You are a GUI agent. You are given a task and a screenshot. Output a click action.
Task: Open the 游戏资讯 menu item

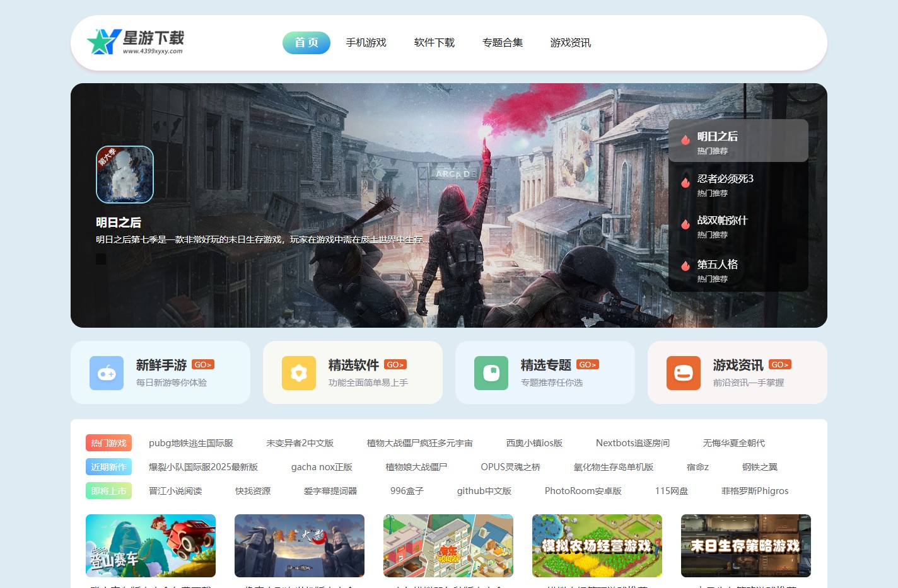(571, 43)
